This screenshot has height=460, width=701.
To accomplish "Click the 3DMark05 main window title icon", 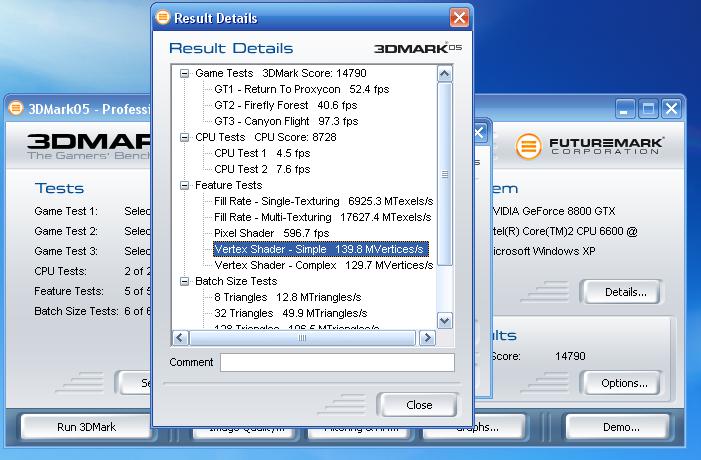I will point(16,108).
